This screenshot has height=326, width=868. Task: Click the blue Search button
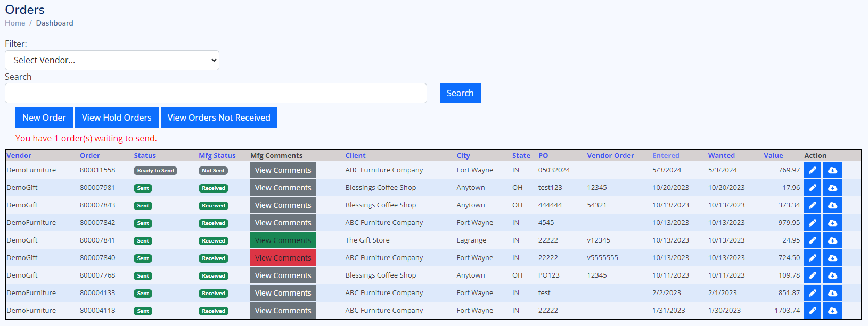click(460, 93)
